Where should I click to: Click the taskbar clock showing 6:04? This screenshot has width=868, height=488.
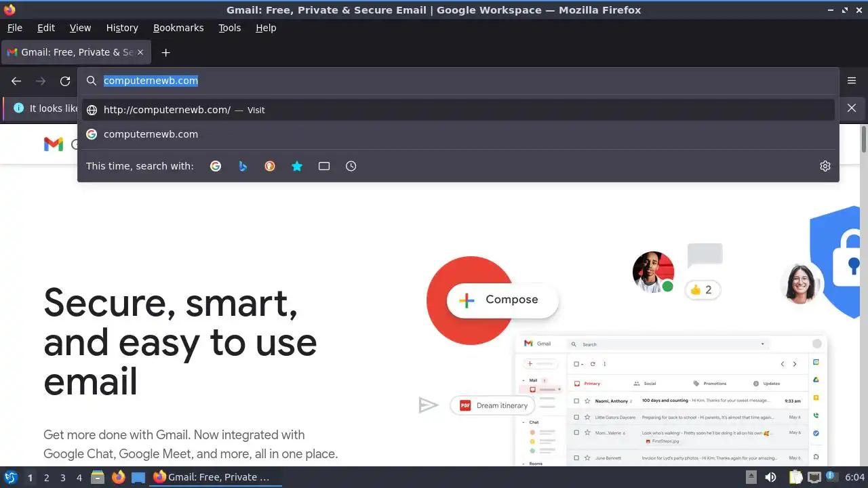(x=854, y=478)
